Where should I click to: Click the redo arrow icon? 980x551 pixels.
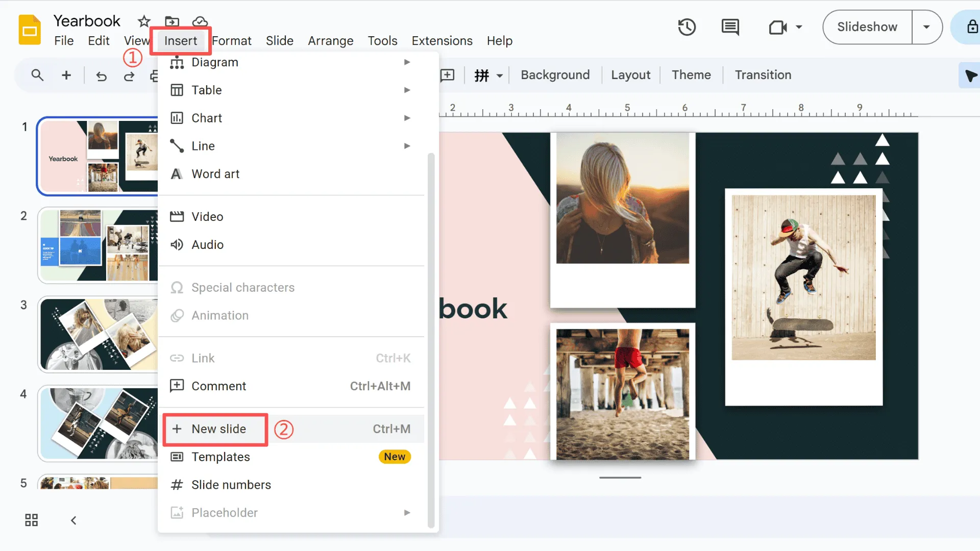(x=129, y=76)
